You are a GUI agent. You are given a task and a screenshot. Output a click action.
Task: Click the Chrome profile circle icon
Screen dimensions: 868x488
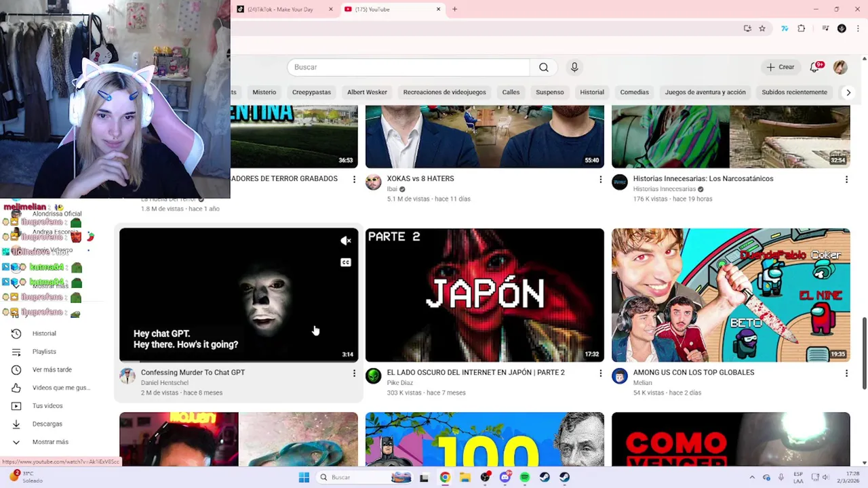(x=842, y=28)
